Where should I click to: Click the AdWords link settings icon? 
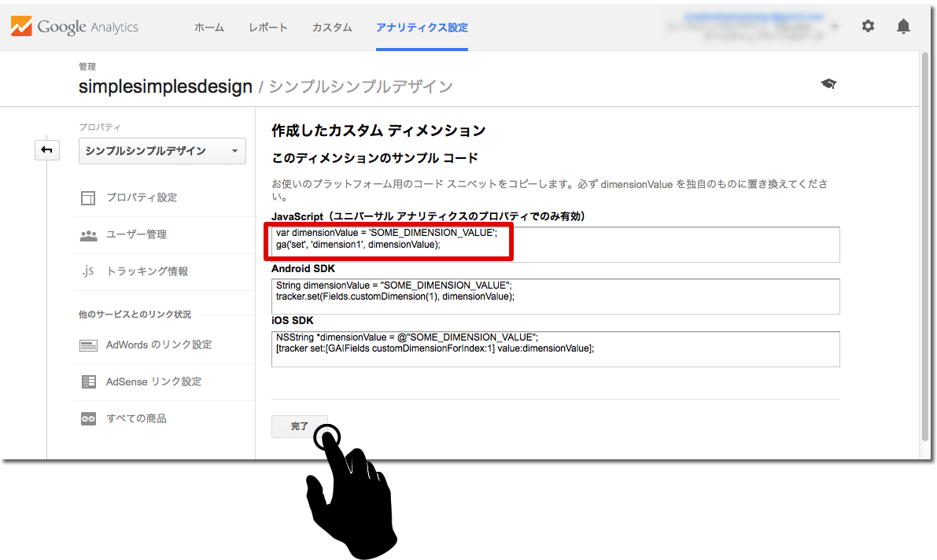(x=88, y=345)
